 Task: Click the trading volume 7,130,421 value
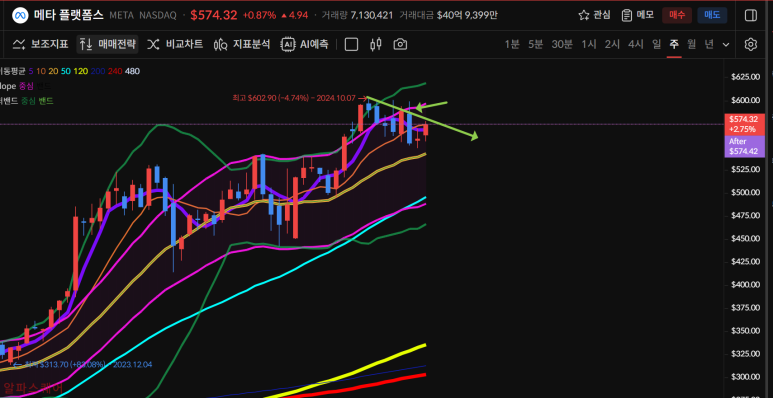[x=372, y=15]
